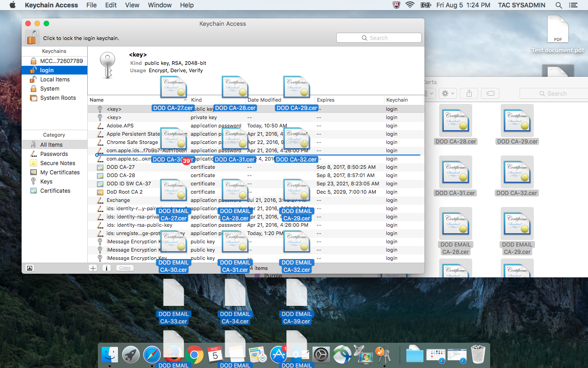Select the System keychain
588x368 pixels.
click(x=54, y=89)
